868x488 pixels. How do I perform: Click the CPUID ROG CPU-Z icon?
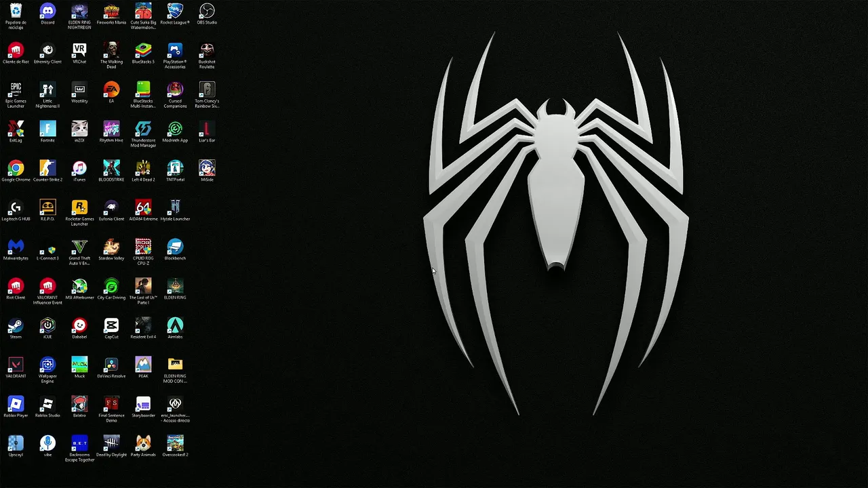tap(143, 247)
